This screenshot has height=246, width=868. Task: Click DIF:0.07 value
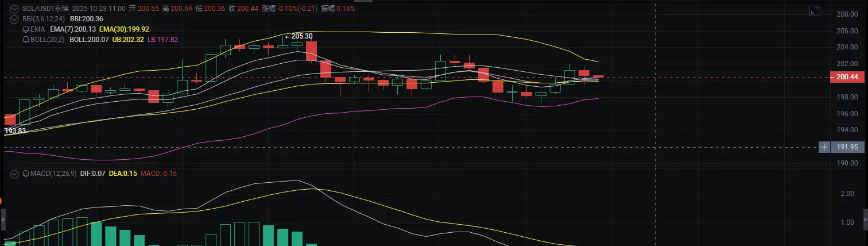[x=94, y=173]
